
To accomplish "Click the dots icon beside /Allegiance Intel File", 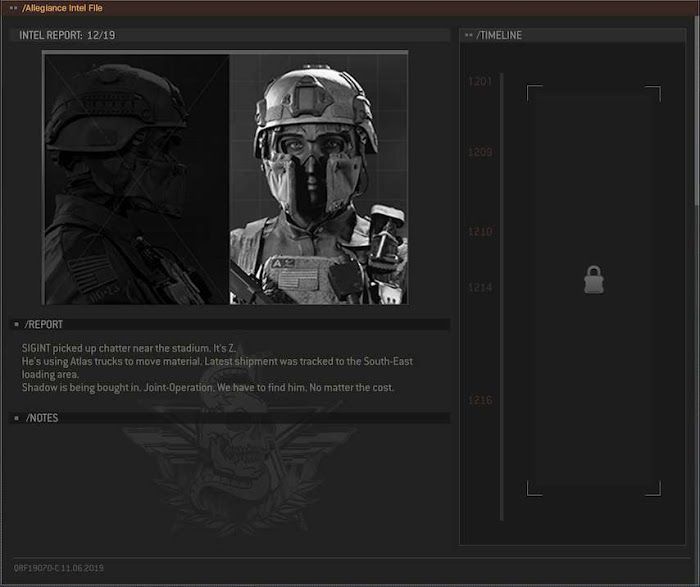I will [13, 8].
